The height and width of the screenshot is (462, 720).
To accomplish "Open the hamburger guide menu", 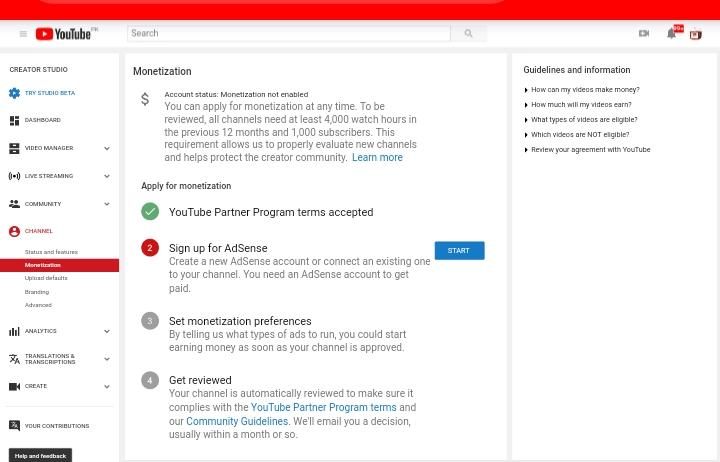I will point(23,34).
